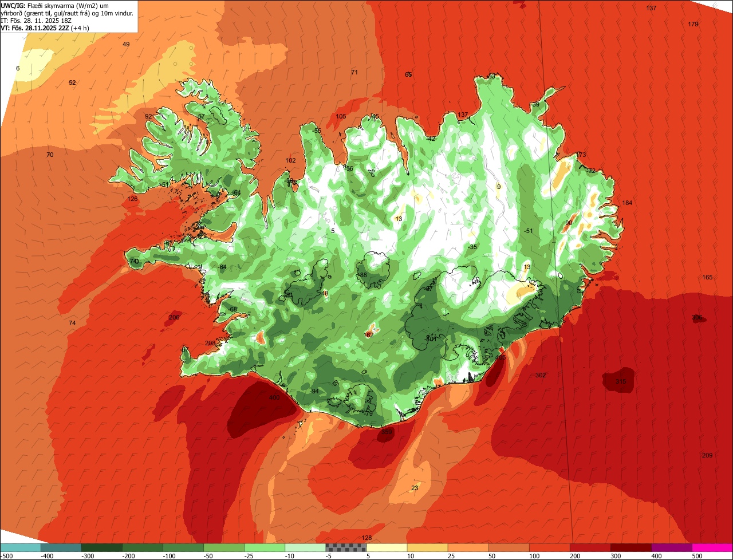Click the map value '52' in the northwest ocean

pos(72,82)
